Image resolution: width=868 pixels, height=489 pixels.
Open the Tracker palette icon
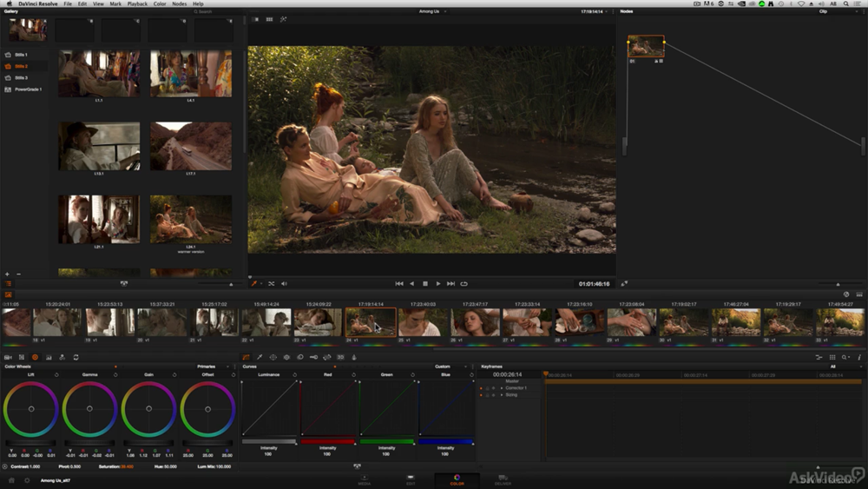click(x=286, y=357)
